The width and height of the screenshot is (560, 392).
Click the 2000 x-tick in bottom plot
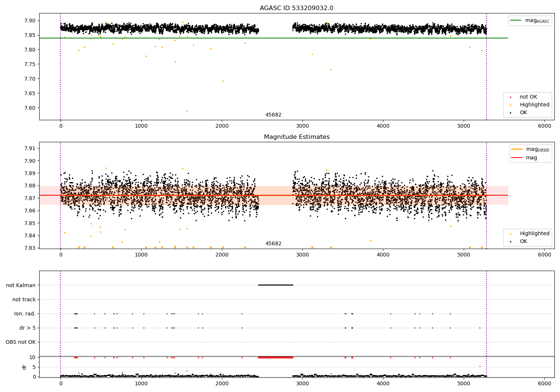point(222,383)
